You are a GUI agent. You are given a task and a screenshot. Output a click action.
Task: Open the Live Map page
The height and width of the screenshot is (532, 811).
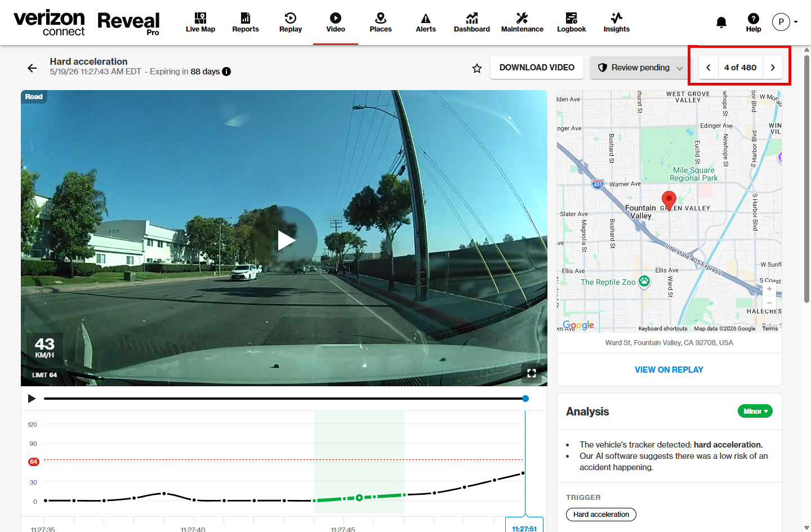[200, 23]
